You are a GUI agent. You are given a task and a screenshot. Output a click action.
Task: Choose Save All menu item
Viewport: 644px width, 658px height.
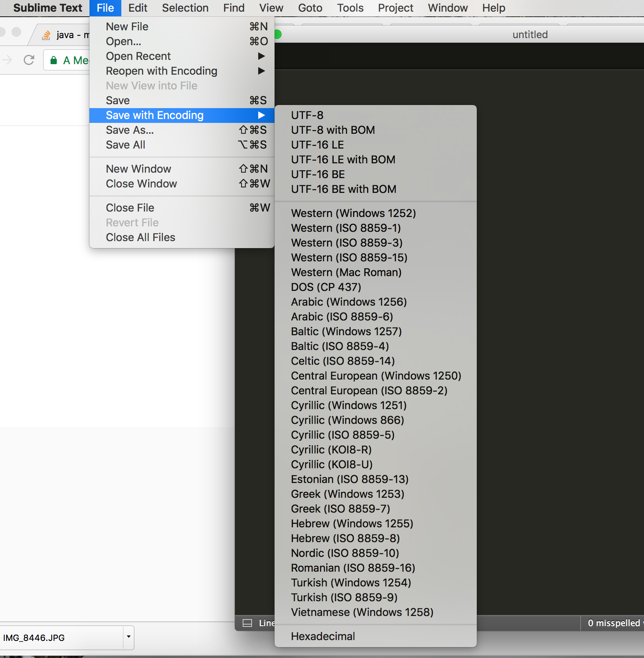point(182,145)
